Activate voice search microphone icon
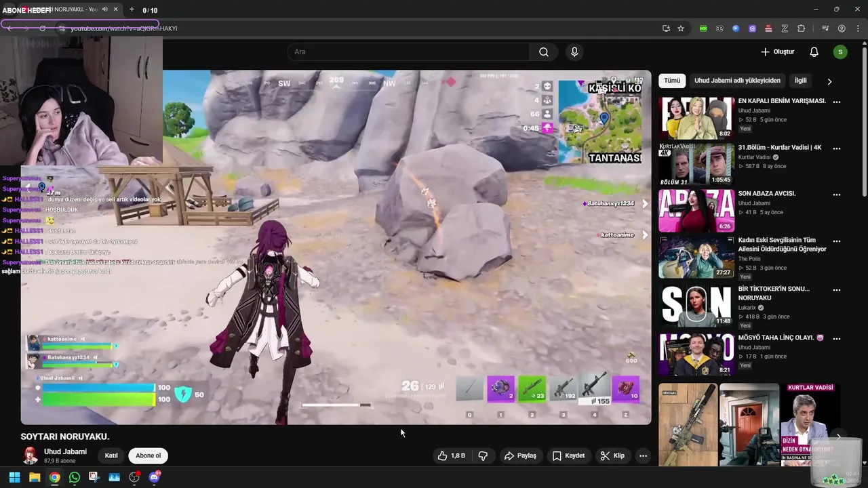The height and width of the screenshot is (488, 868). pyautogui.click(x=574, y=52)
